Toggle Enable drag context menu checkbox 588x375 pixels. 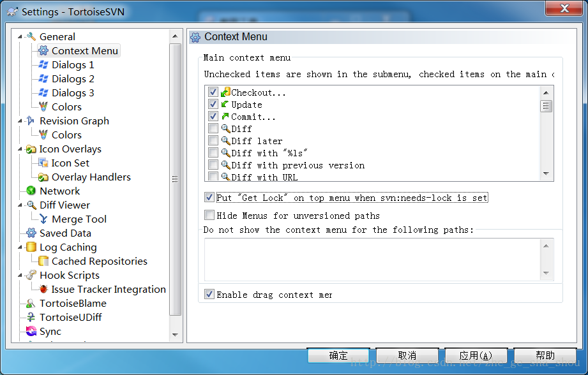pyautogui.click(x=209, y=294)
